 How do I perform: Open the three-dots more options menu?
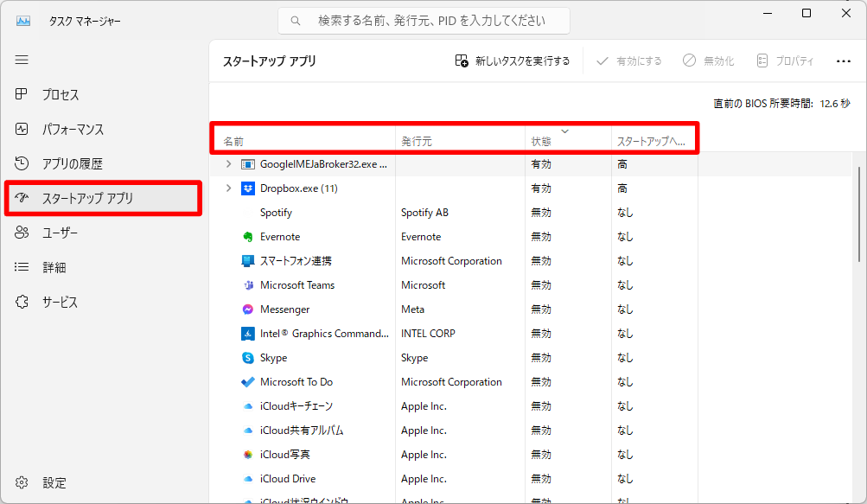pyautogui.click(x=843, y=61)
